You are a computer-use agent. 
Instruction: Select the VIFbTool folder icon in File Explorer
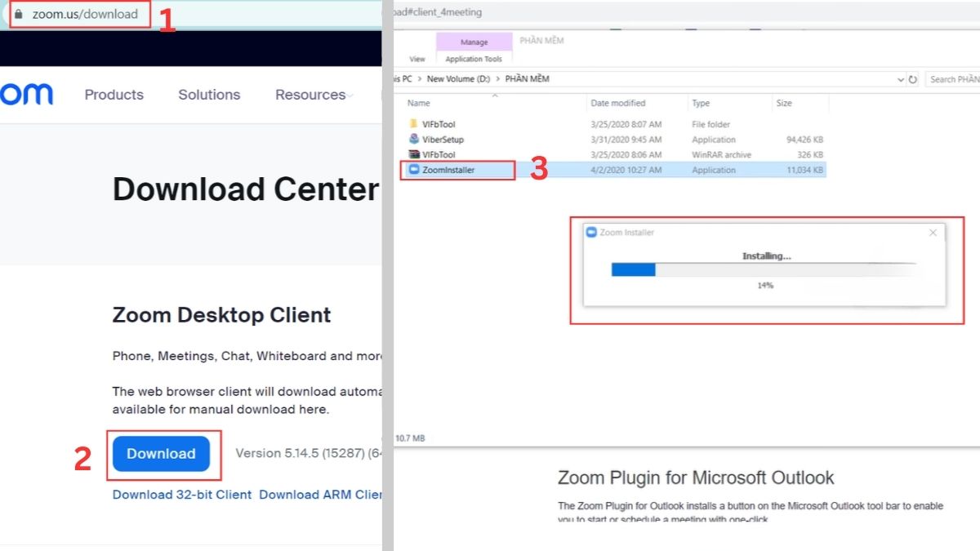pyautogui.click(x=414, y=124)
